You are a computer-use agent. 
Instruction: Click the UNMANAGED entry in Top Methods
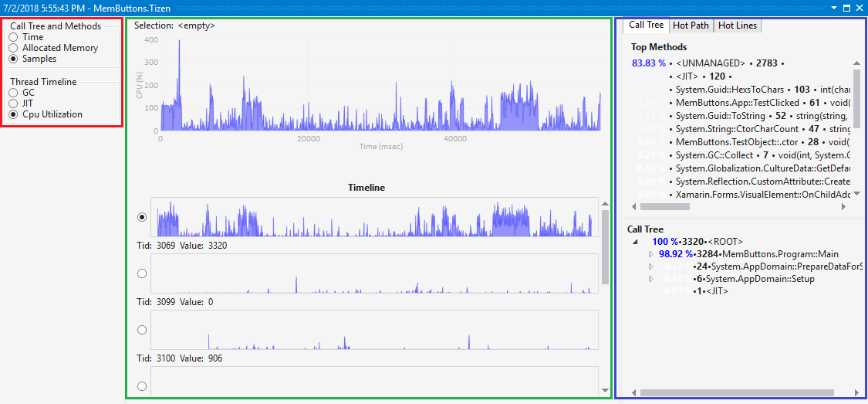coord(711,63)
